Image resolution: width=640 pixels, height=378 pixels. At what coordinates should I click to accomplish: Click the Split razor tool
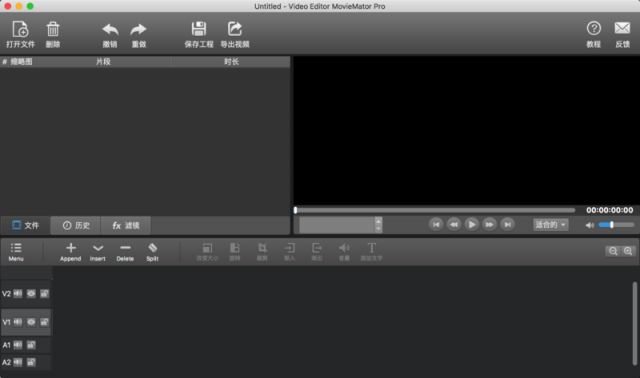click(152, 252)
